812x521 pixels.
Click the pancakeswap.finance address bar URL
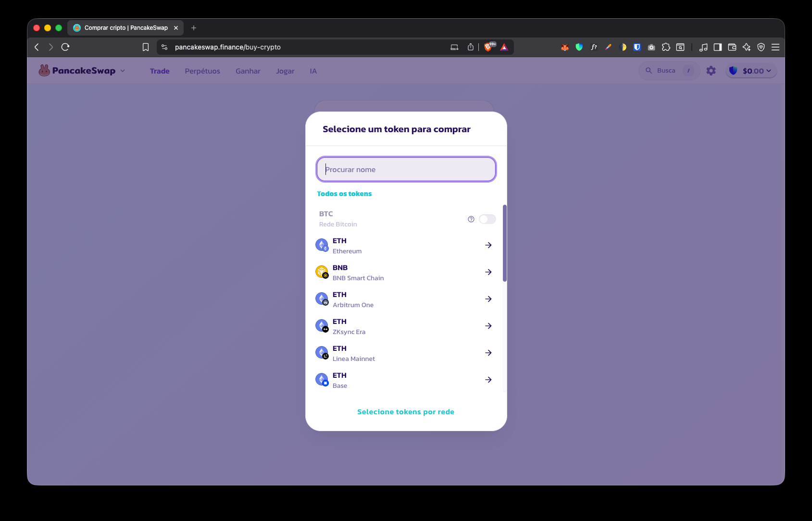pos(228,47)
